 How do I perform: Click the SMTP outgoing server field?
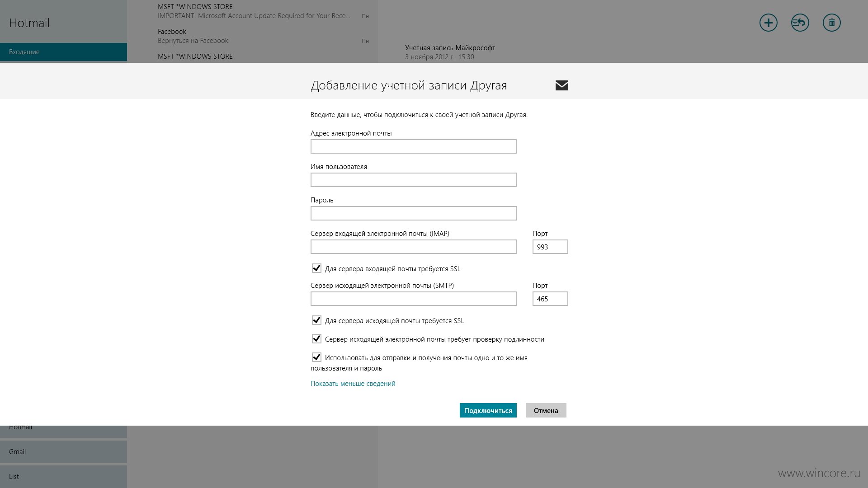pyautogui.click(x=413, y=299)
